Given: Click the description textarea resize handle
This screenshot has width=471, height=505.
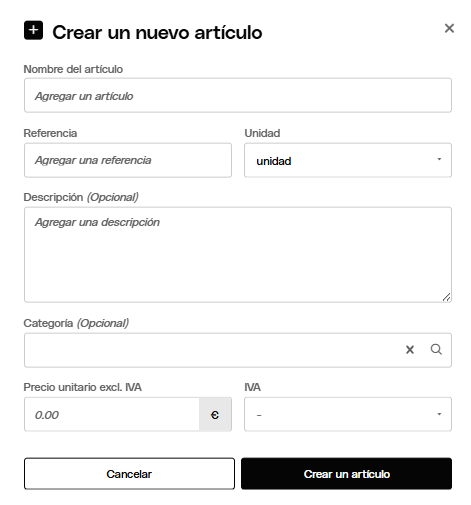Looking at the screenshot, I should pos(447,297).
